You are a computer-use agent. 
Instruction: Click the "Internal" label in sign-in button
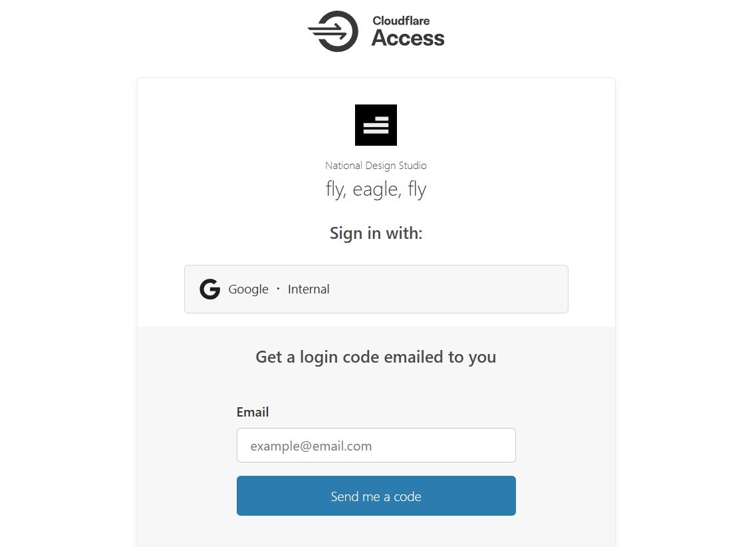(x=309, y=289)
